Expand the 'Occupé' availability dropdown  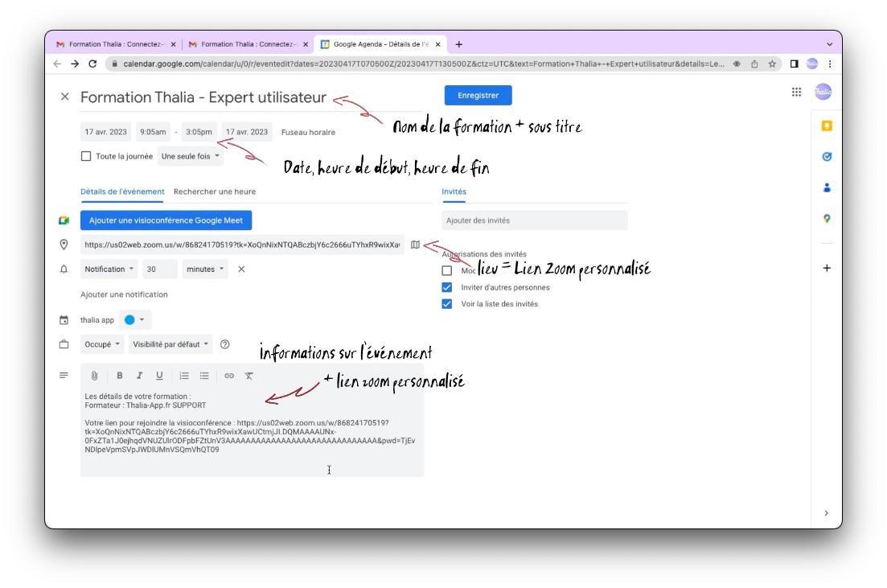point(102,344)
